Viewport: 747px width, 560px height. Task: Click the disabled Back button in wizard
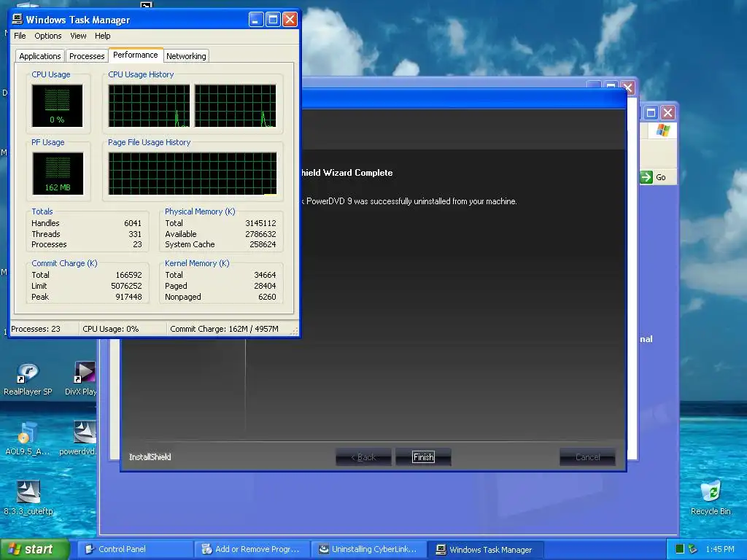363,457
